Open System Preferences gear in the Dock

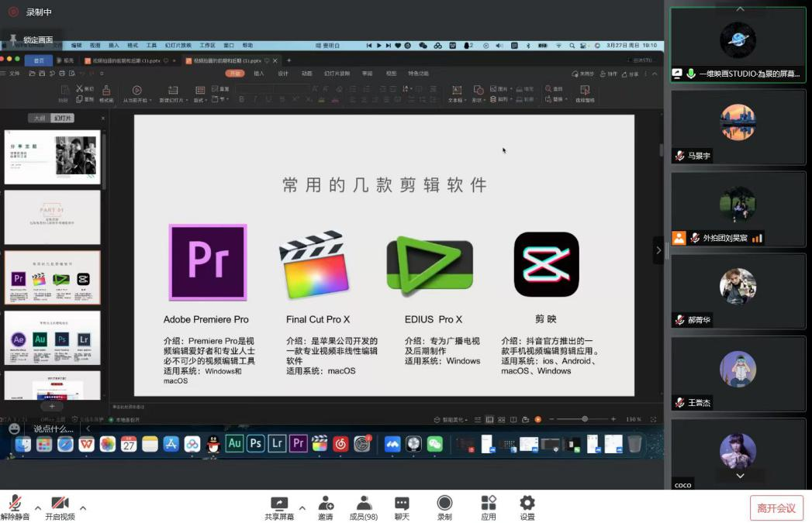(362, 444)
